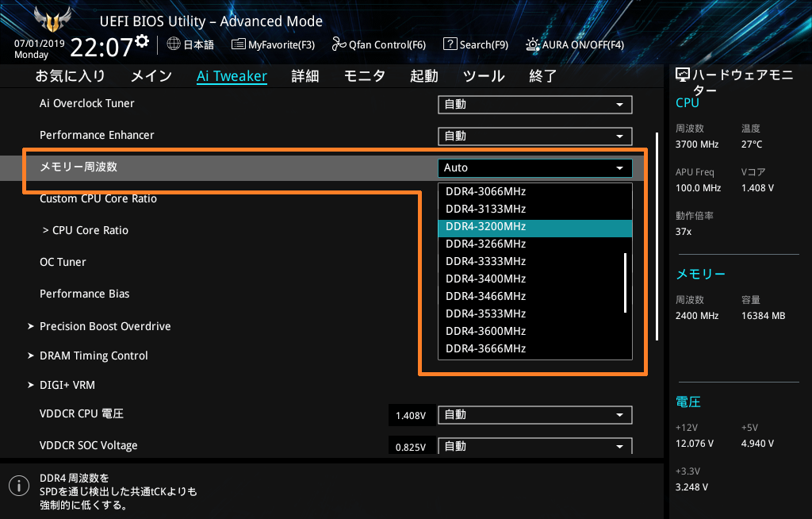Open the VDDCR SOC Voltage dropdown
This screenshot has height=519, width=812.
tap(535, 446)
